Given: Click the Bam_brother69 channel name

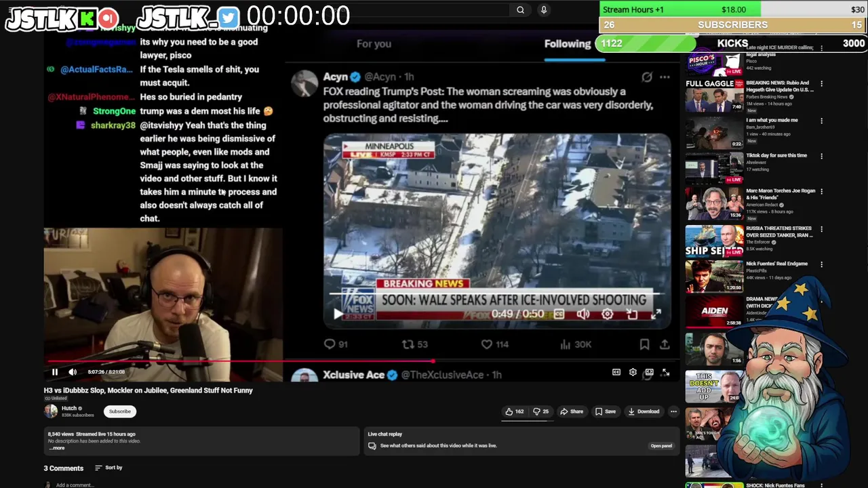Looking at the screenshot, I should (x=762, y=127).
